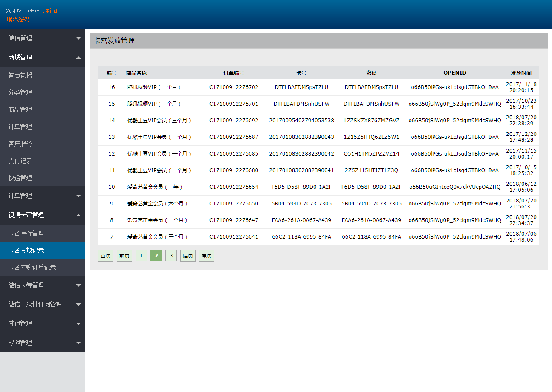
Task: Expand the 权限管理 arrow
Action: (x=78, y=343)
